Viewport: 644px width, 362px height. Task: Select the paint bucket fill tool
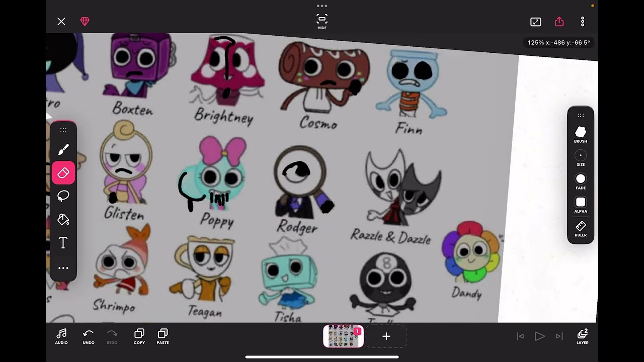coord(63,220)
